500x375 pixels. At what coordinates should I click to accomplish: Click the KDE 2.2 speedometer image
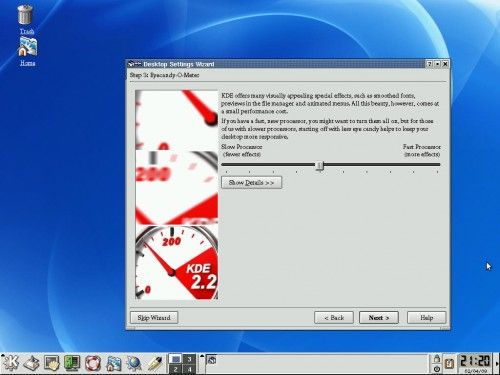pyautogui.click(x=177, y=263)
